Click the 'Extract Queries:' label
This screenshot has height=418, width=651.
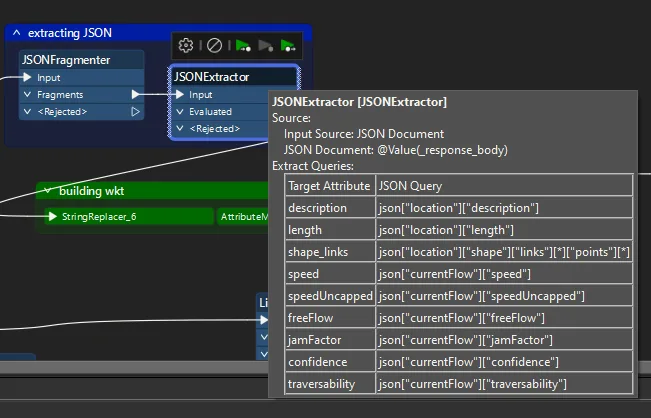[313, 166]
